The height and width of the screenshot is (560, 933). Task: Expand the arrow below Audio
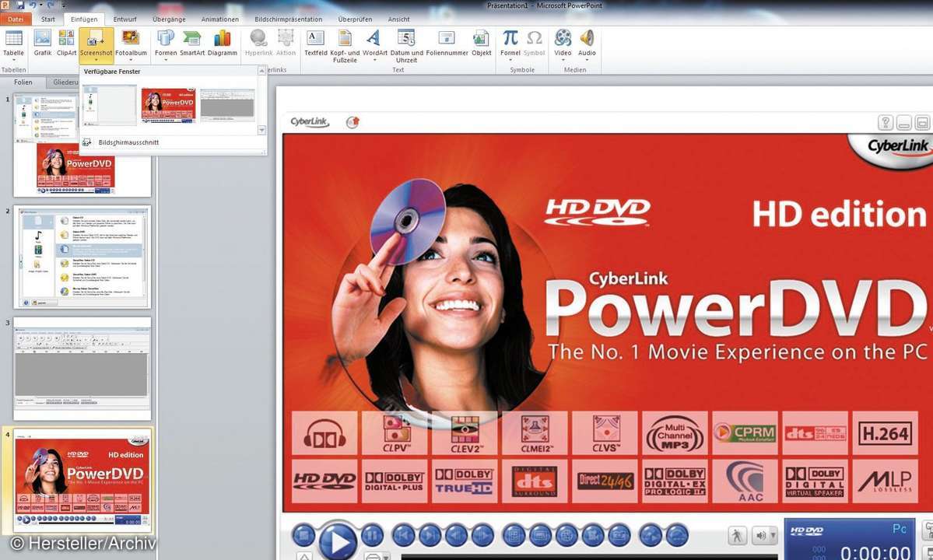tap(587, 60)
